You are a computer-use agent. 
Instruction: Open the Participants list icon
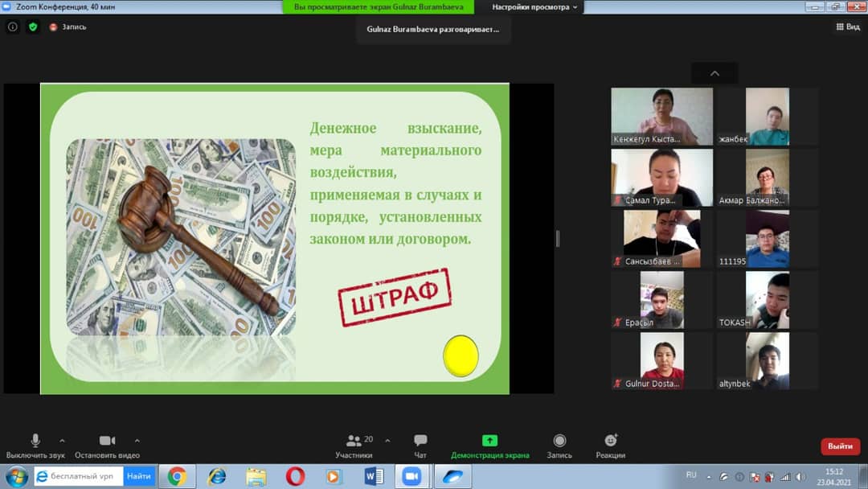[354, 441]
